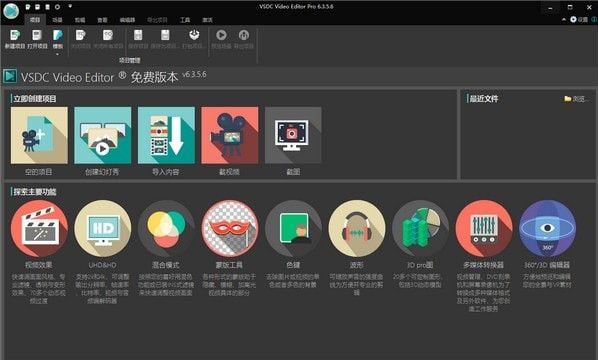This screenshot has width=598, height=360.
Task: Start a 空的项目 (Blank project) tile
Action: tap(39, 135)
